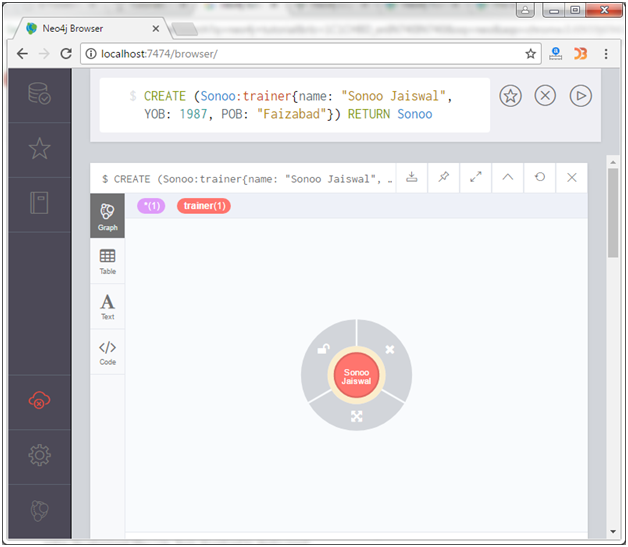628x547 pixels.
Task: Click Chrome user profile button
Action: (525, 10)
